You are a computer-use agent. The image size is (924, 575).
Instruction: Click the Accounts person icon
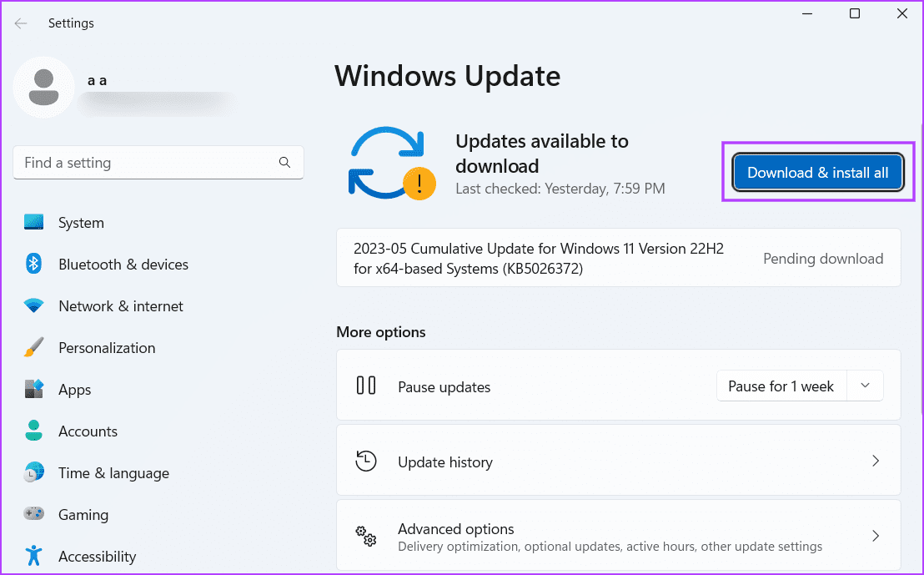[33, 431]
